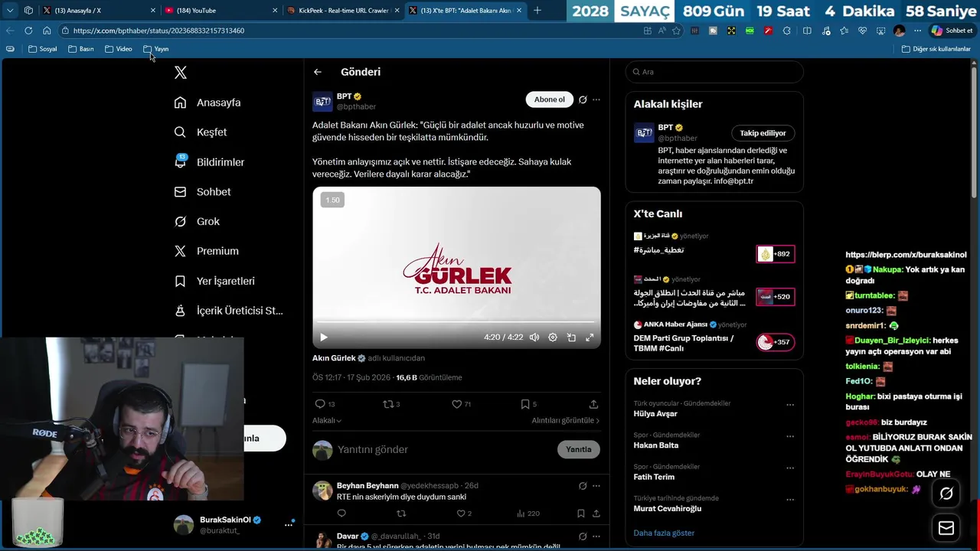Open the floating messages envelope button
The height and width of the screenshot is (551, 980).
[946, 528]
